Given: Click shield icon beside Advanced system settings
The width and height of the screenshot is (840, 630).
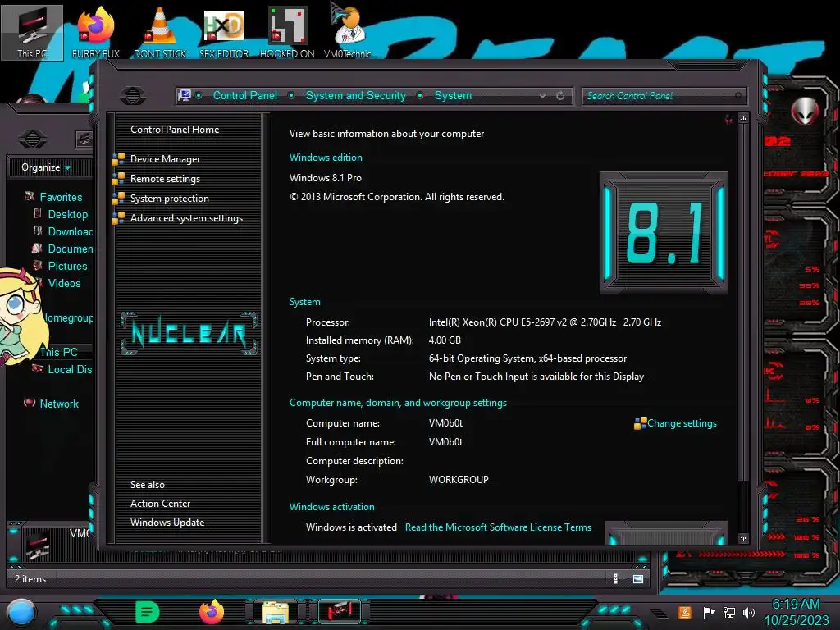Looking at the screenshot, I should pos(118,218).
